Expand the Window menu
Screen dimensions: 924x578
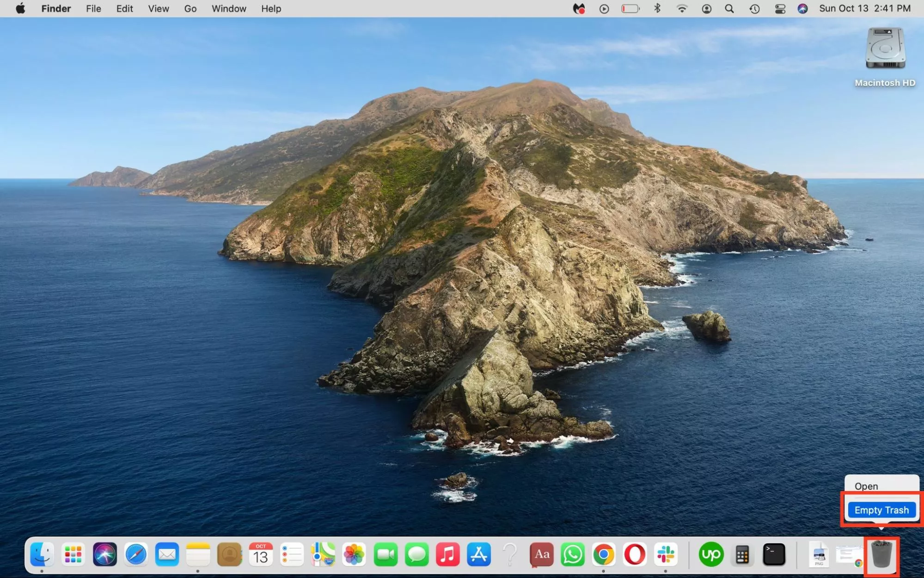(x=228, y=8)
